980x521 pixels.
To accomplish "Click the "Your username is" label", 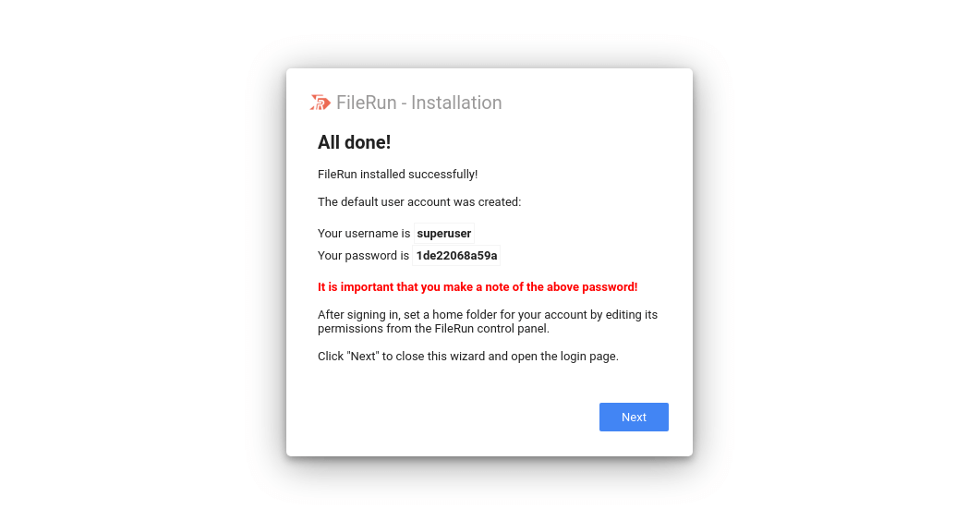I will pyautogui.click(x=364, y=234).
